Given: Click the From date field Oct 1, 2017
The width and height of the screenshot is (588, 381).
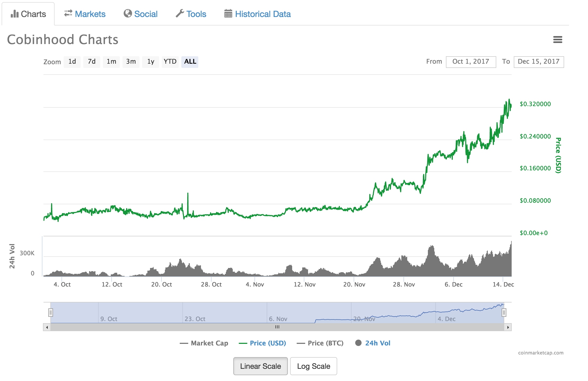Looking at the screenshot, I should point(471,62).
